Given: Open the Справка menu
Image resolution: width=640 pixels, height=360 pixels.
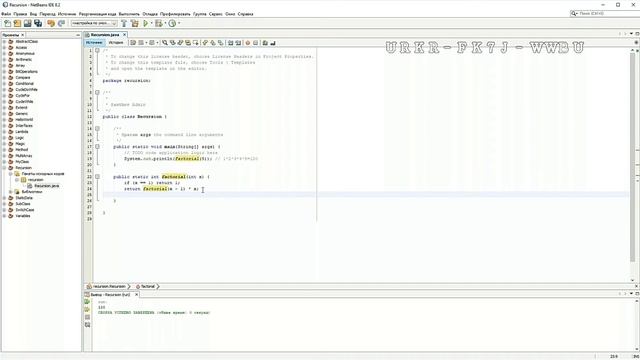Looking at the screenshot, I should pos(245,14).
